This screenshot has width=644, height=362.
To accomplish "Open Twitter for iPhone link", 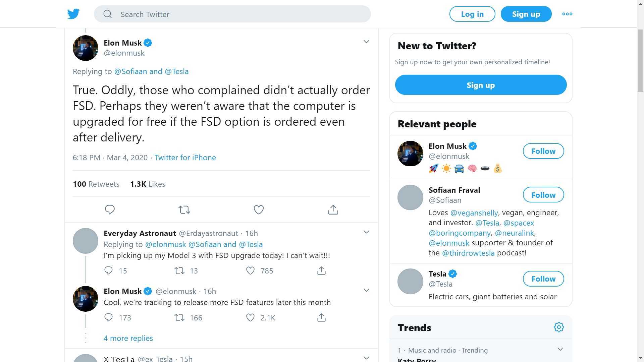I will coord(185,158).
